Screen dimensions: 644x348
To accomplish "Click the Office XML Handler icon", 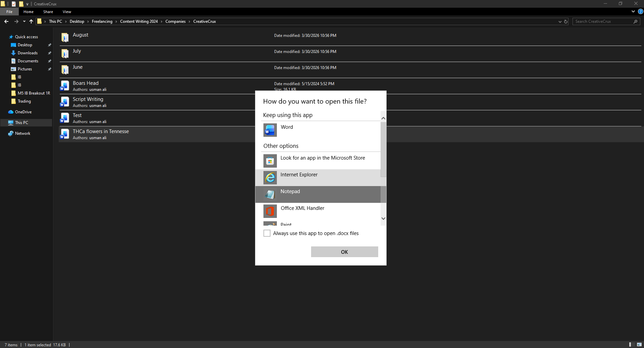I will point(270,211).
